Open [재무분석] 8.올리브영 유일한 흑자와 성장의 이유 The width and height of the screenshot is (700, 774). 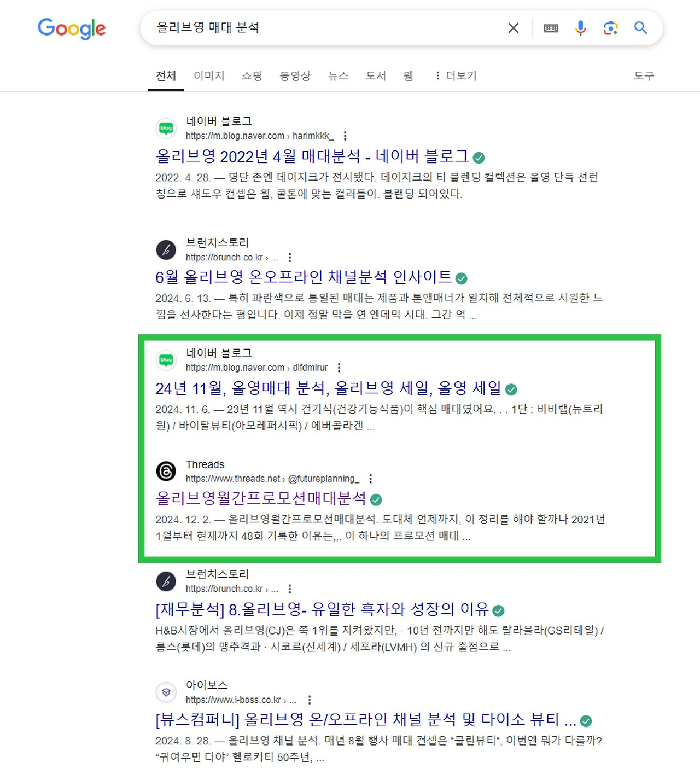click(x=322, y=609)
